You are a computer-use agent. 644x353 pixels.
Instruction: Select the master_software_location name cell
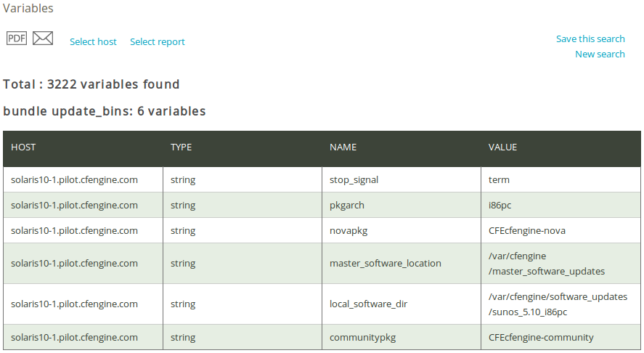pos(402,264)
